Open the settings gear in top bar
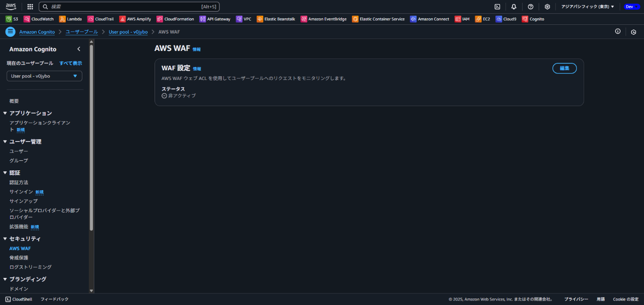644x305 pixels. coord(547,7)
